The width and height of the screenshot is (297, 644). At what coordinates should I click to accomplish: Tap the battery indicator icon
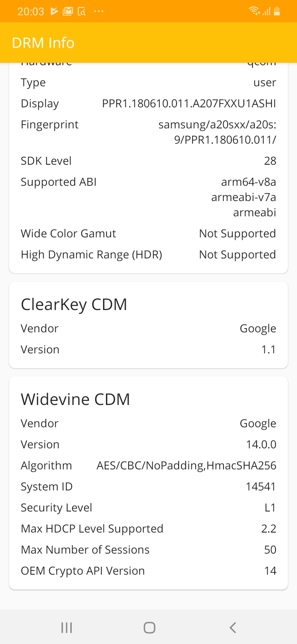pos(277,12)
